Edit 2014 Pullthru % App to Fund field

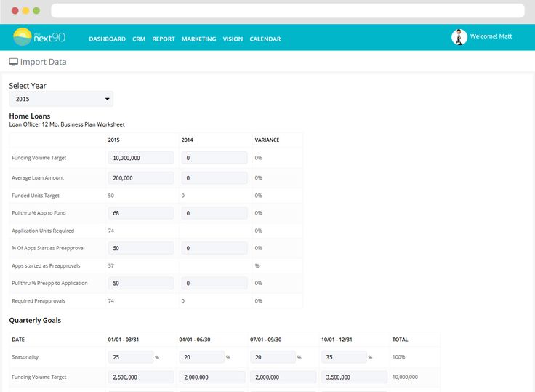[x=214, y=213]
